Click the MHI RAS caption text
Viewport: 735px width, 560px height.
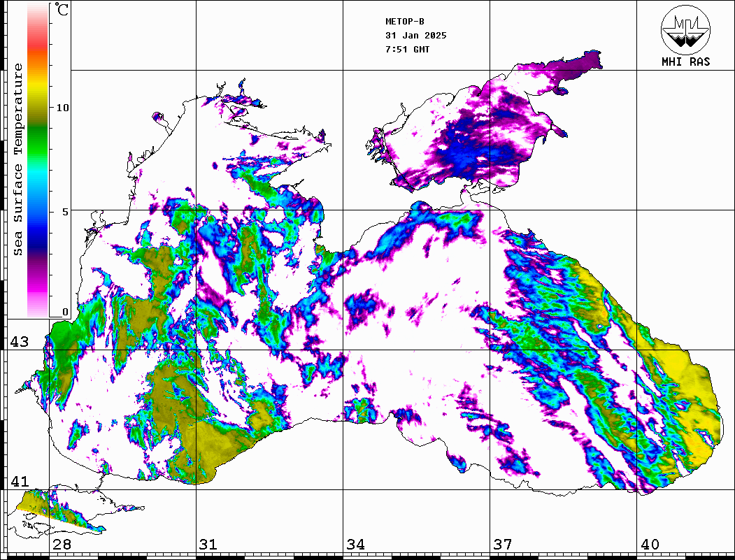(685, 62)
